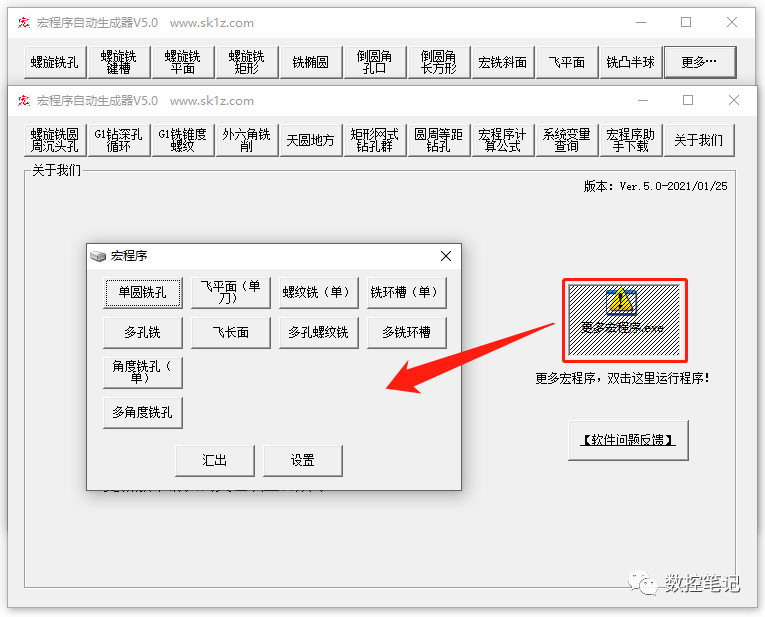
Task: Click G1铣锥度螺纹 toolbar button
Action: coord(183,140)
